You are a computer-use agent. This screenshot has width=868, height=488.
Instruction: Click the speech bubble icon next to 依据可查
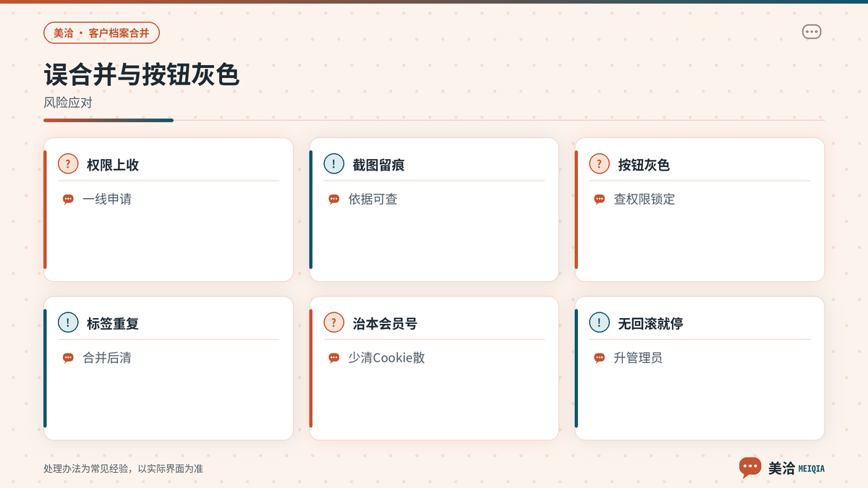click(x=333, y=200)
